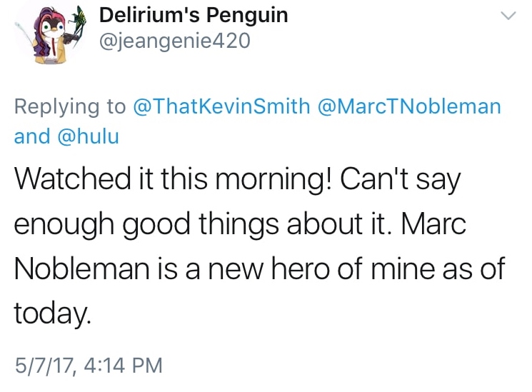Click the "4:14 PM" time portion
The width and height of the screenshot is (532, 392).
[x=124, y=367]
